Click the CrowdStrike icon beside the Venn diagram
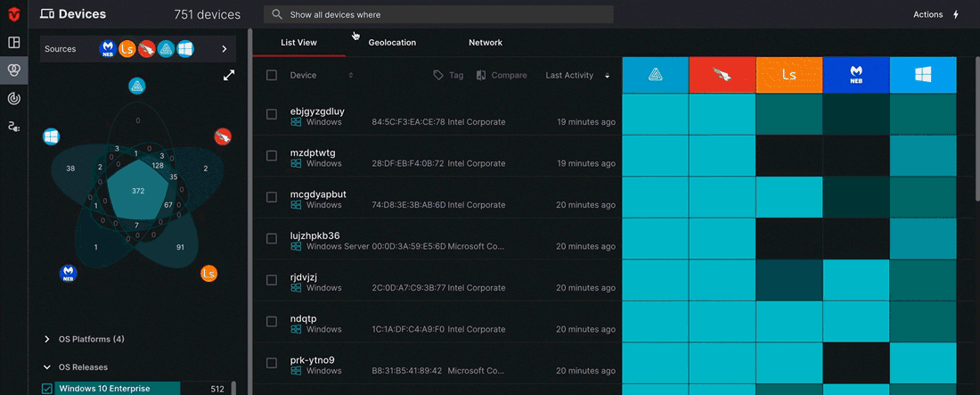 click(223, 136)
